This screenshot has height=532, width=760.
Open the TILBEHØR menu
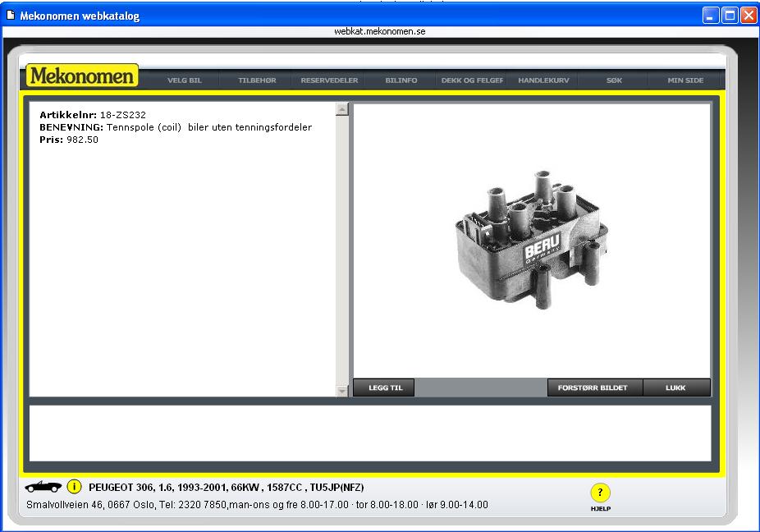pos(257,80)
